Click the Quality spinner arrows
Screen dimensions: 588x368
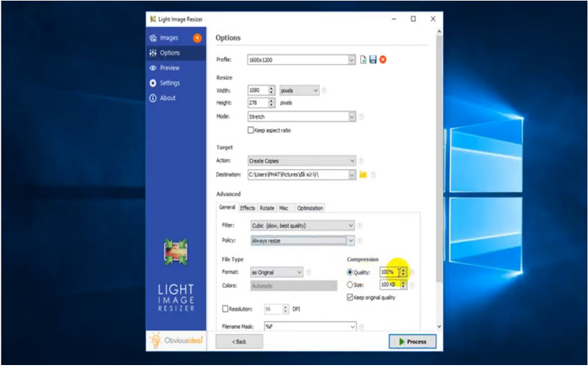[x=404, y=272]
